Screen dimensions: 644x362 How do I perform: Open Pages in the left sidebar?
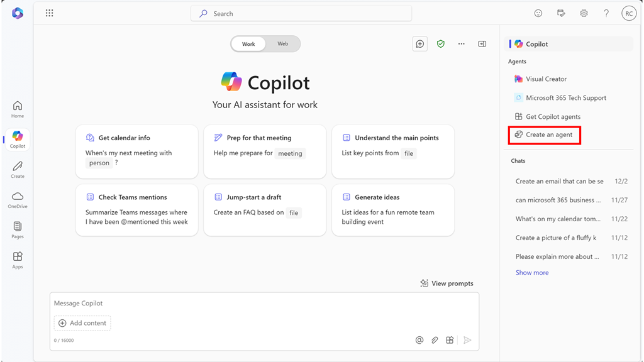pos(18,230)
